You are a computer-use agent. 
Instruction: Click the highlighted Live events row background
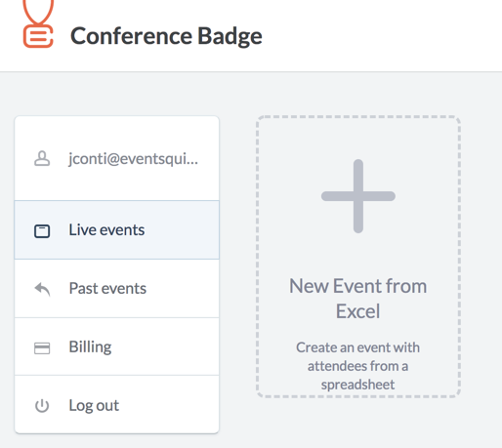183,230
